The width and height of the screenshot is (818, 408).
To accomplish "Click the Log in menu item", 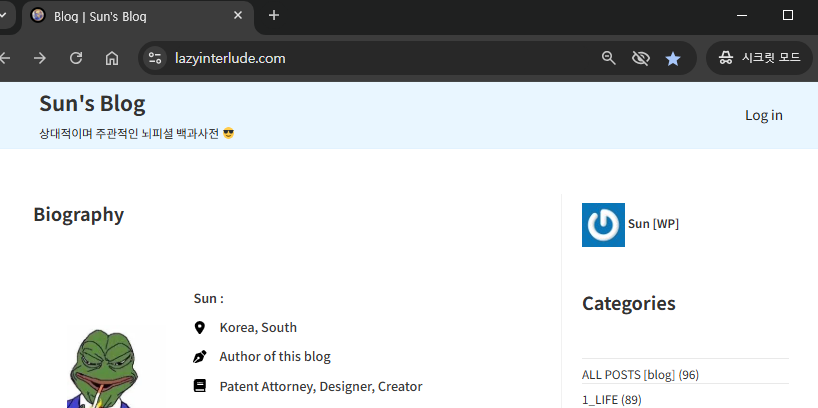I will pos(763,115).
